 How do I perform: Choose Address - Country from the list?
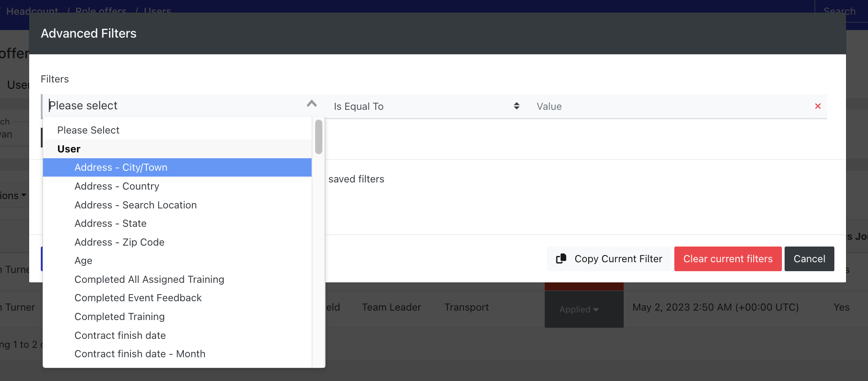pyautogui.click(x=117, y=186)
